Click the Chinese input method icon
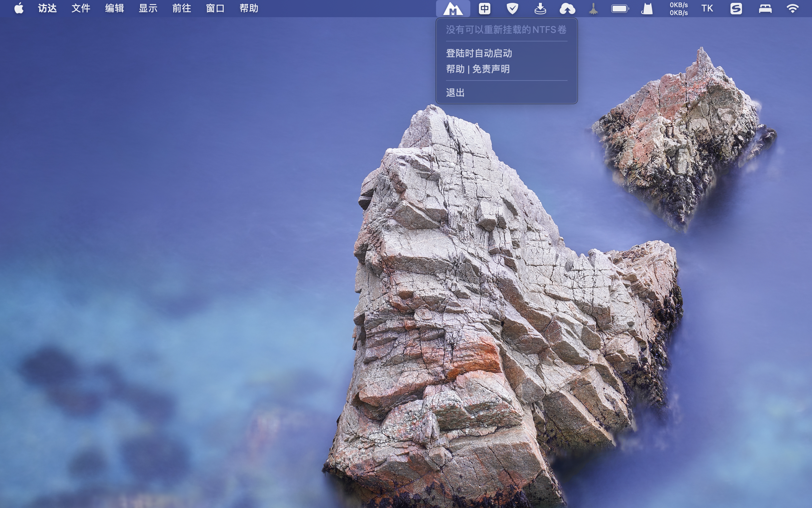This screenshot has width=812, height=508. [485, 9]
